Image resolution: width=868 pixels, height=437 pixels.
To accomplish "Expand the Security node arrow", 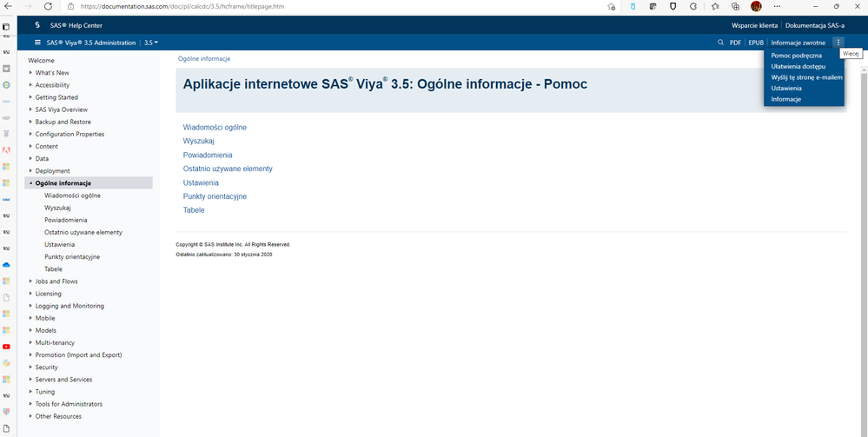I will tap(31, 367).
